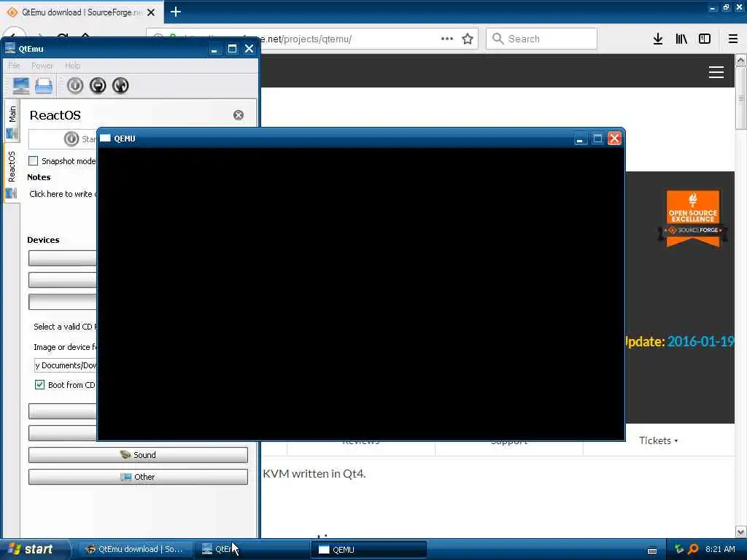Open the Windows start menu
Screen dimensions: 747x560
(x=34, y=550)
